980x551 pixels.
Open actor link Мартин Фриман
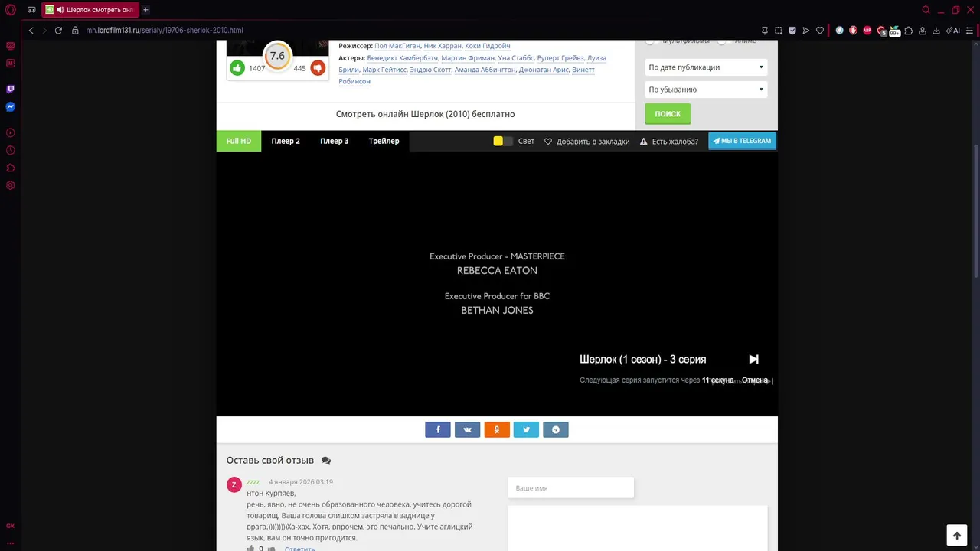click(468, 58)
